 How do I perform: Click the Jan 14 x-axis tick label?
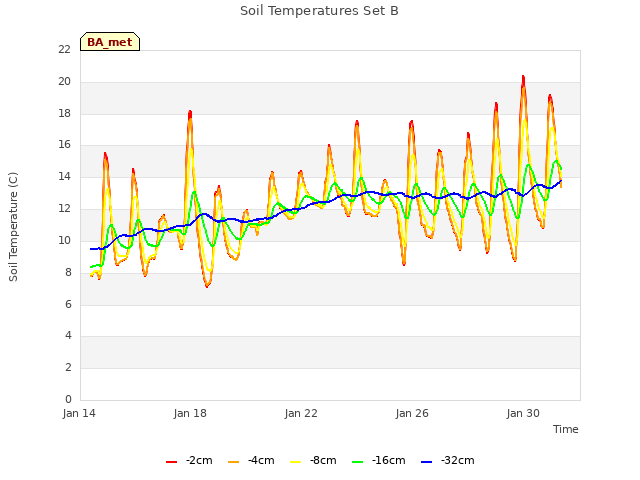pyautogui.click(x=79, y=413)
